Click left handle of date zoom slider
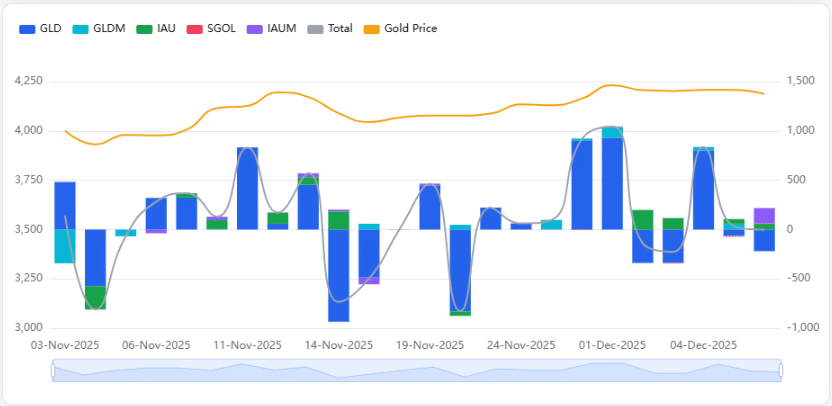The width and height of the screenshot is (832, 406). pyautogui.click(x=52, y=371)
